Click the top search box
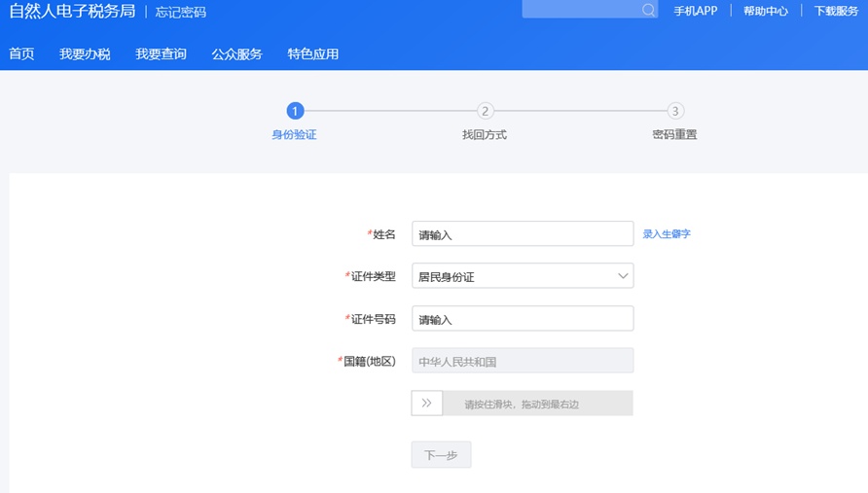 [581, 10]
